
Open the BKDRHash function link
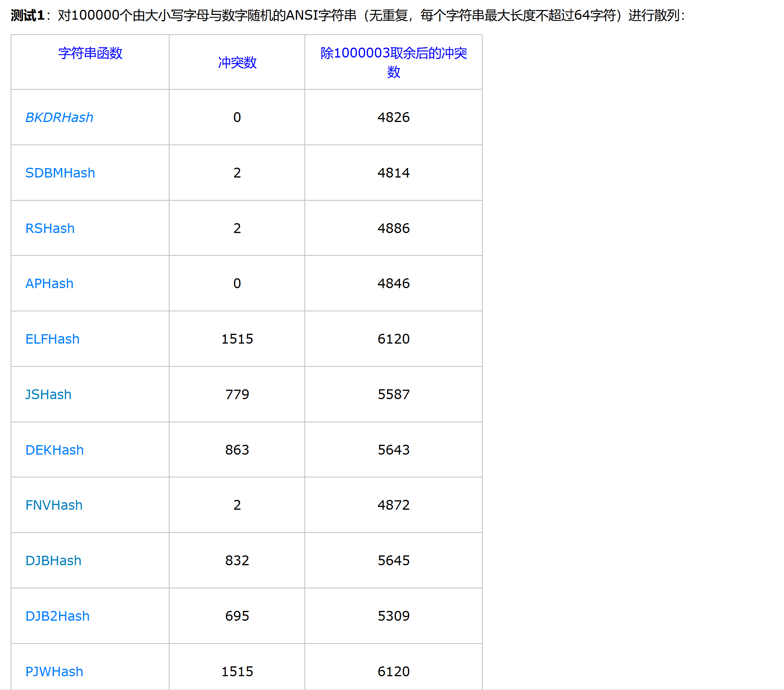click(x=59, y=117)
